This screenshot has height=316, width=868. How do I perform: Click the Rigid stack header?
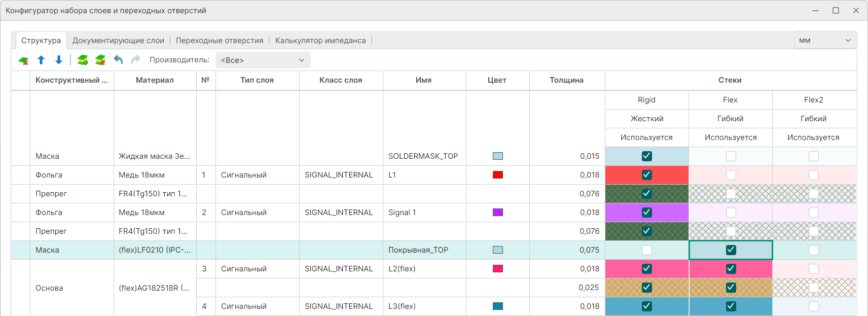coord(646,100)
